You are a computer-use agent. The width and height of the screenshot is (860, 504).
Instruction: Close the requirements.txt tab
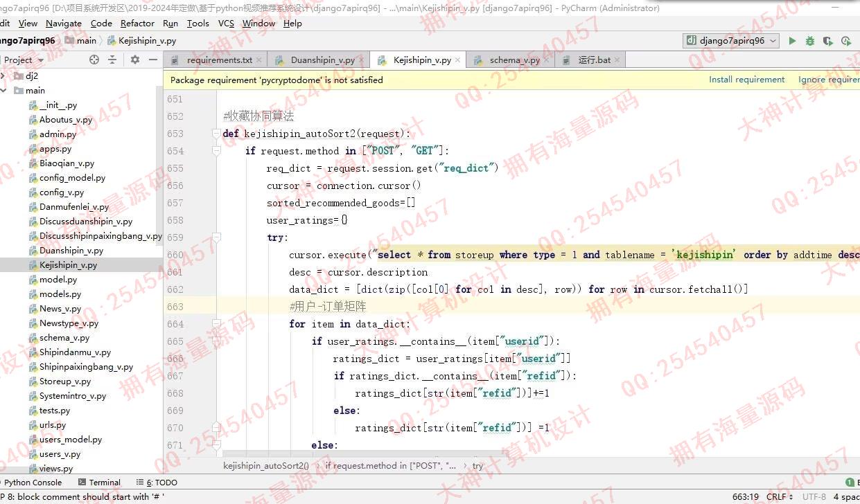click(x=259, y=60)
